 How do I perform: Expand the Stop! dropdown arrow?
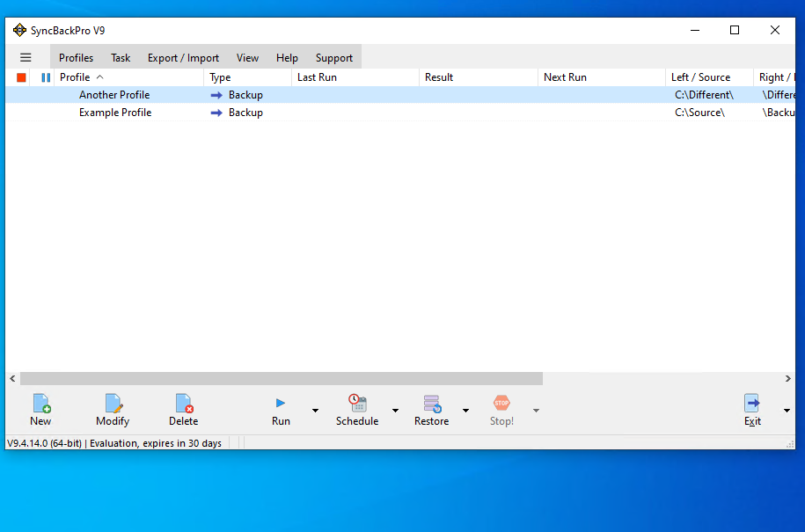pos(536,411)
